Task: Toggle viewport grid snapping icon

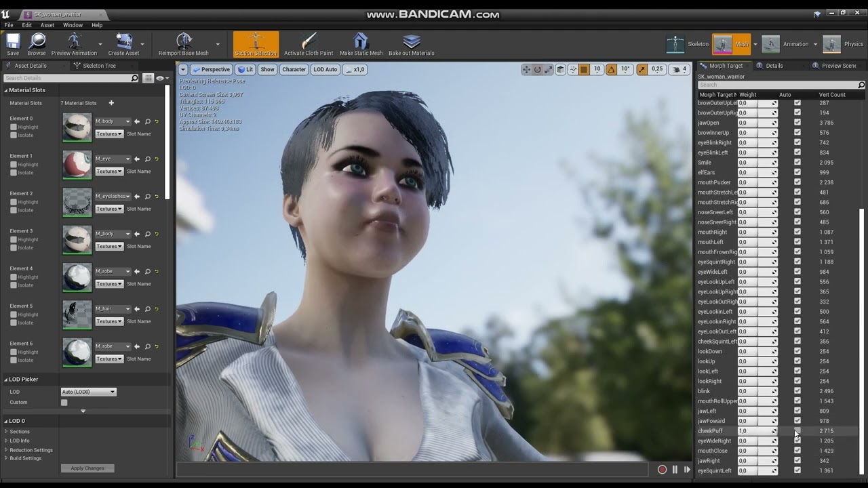Action: coord(584,69)
